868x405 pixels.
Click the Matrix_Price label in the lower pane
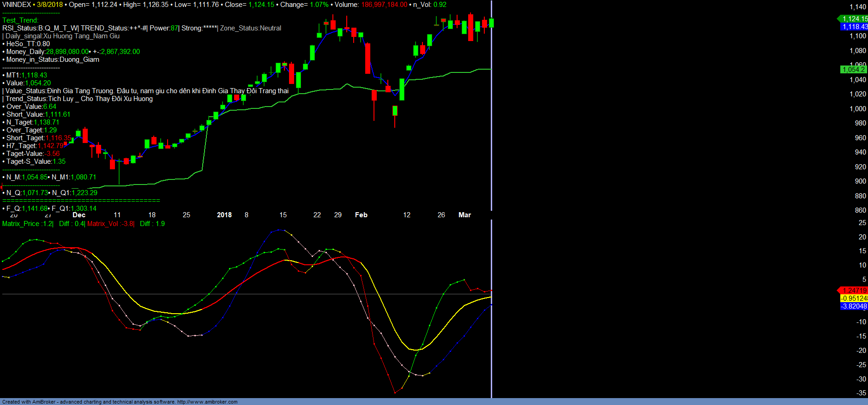pyautogui.click(x=27, y=224)
